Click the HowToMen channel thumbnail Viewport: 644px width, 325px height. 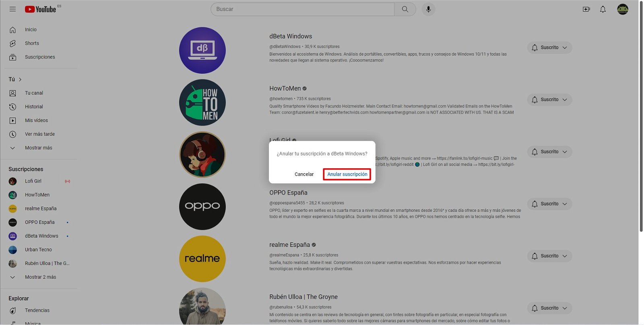(x=202, y=103)
